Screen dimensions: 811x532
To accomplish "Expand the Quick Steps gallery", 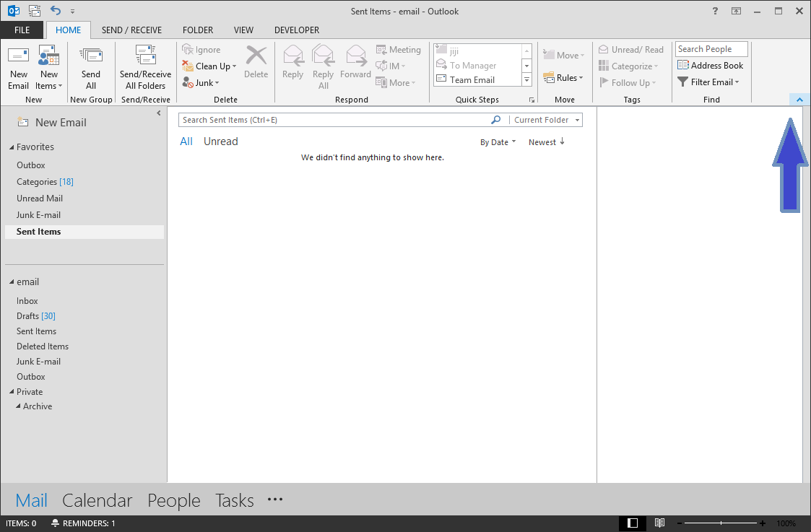I will point(526,79).
